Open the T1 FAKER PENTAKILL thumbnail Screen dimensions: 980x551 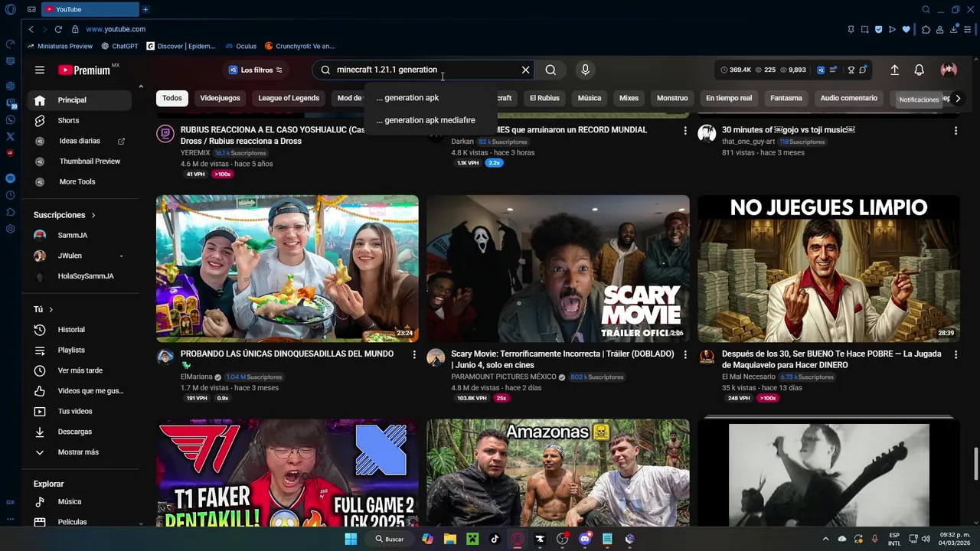287,472
